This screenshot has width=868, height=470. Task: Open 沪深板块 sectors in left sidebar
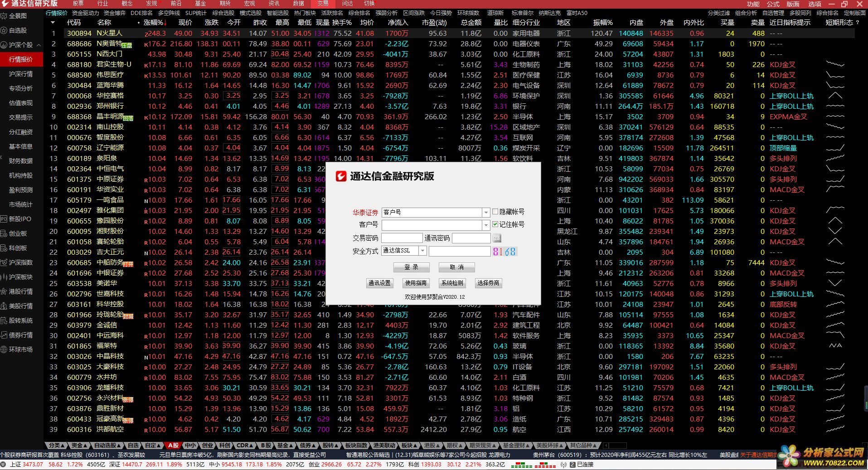[x=20, y=277]
